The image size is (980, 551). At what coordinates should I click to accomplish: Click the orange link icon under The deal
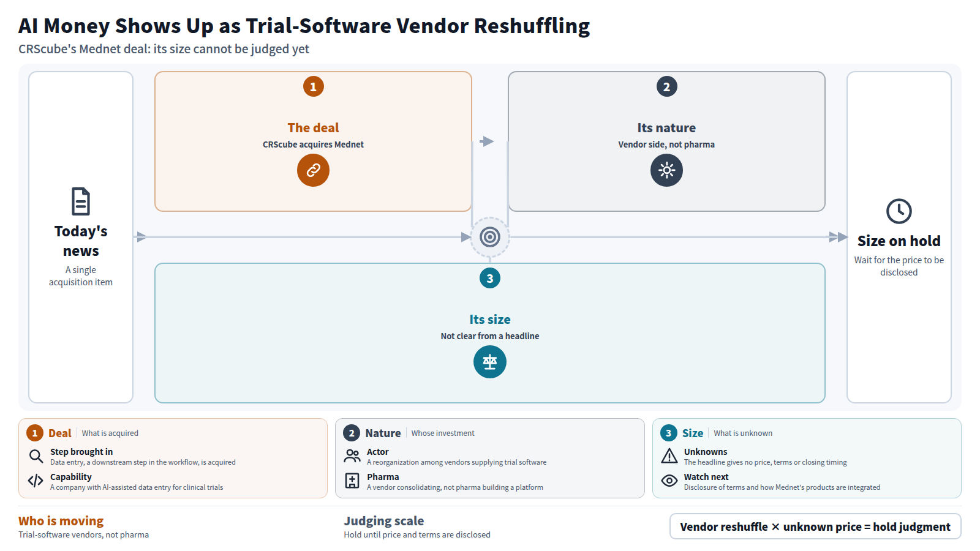tap(313, 170)
